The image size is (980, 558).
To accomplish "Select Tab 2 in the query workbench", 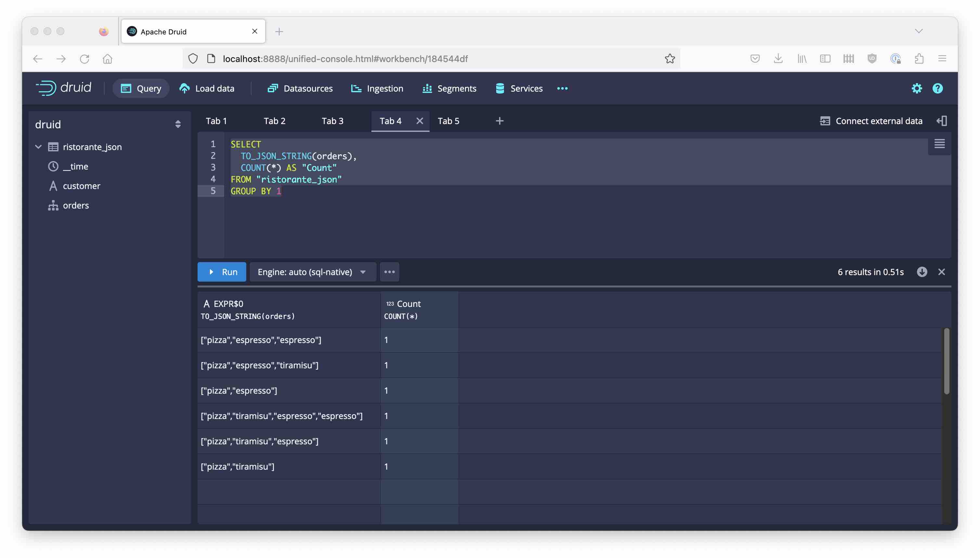I will tap(274, 121).
